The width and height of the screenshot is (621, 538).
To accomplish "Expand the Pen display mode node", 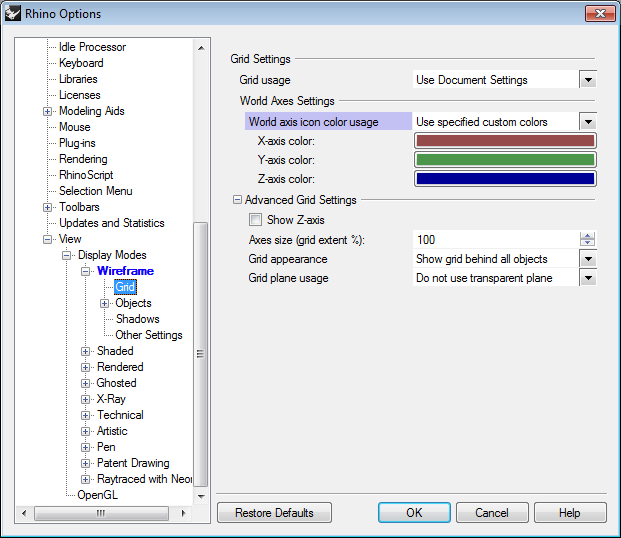I will (x=85, y=447).
